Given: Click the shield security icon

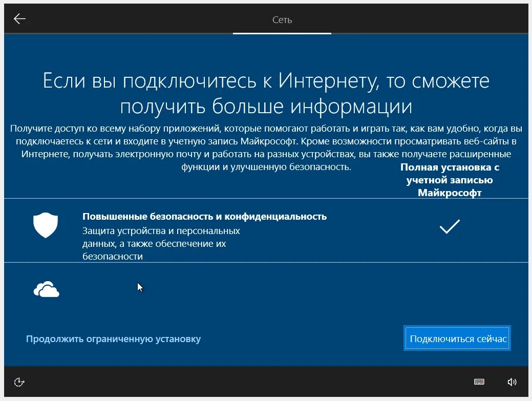Looking at the screenshot, I should (x=46, y=225).
